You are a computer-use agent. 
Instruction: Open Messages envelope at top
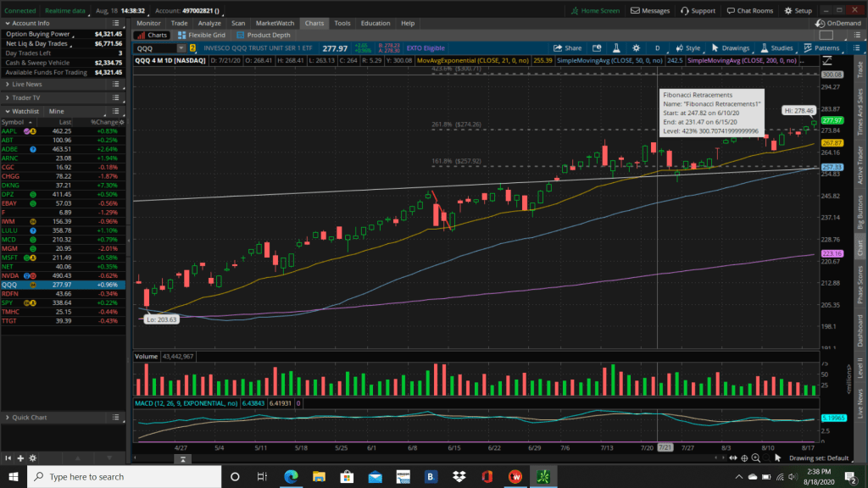coord(650,11)
